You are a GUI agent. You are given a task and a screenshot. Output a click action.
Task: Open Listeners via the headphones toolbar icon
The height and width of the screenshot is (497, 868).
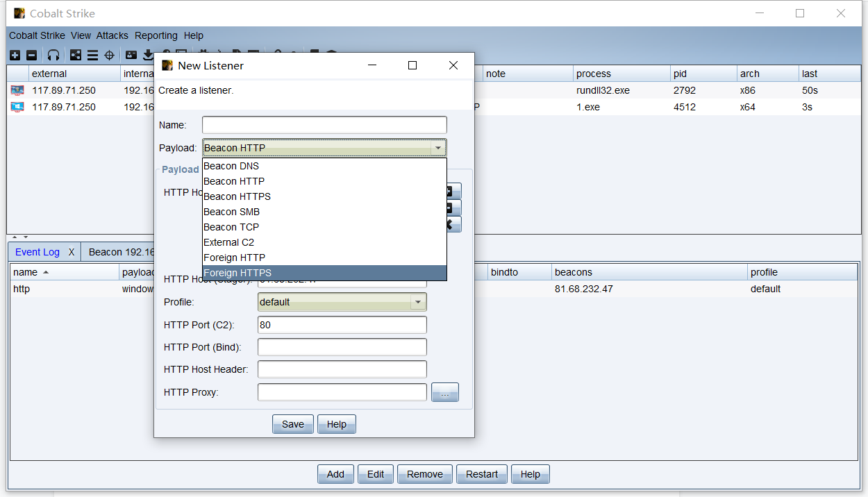pyautogui.click(x=53, y=55)
